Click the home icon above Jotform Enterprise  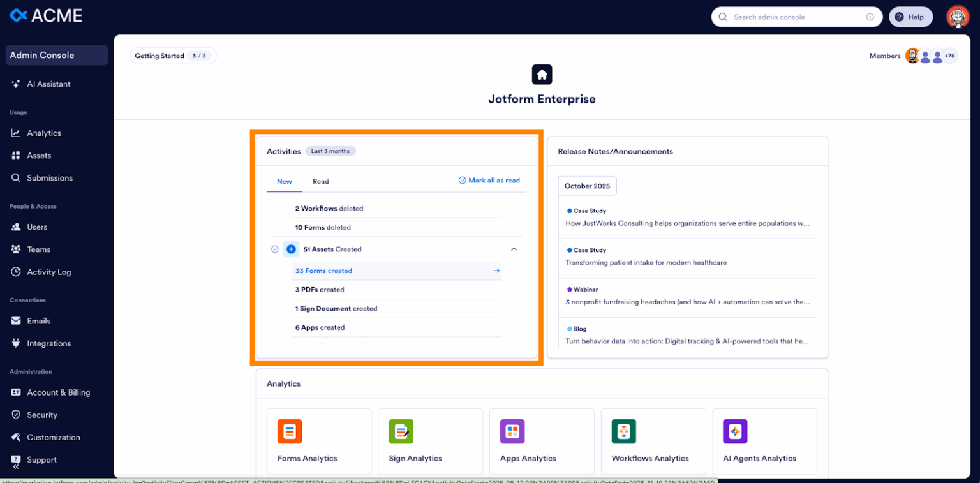pyautogui.click(x=542, y=75)
